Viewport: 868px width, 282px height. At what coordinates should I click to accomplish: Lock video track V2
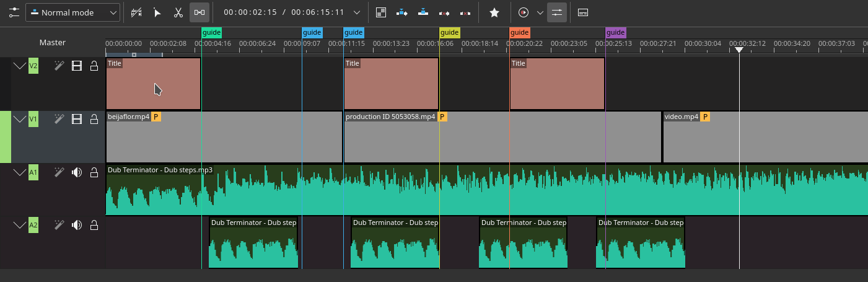(x=94, y=66)
